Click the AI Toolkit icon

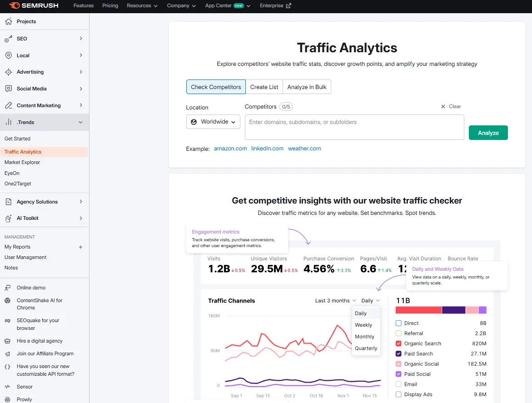9,218
